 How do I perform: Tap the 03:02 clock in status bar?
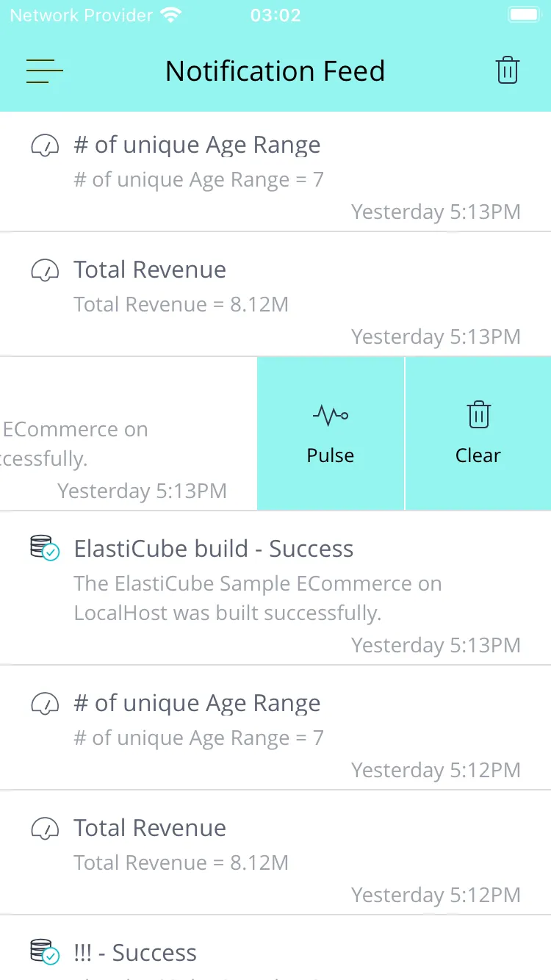[275, 15]
